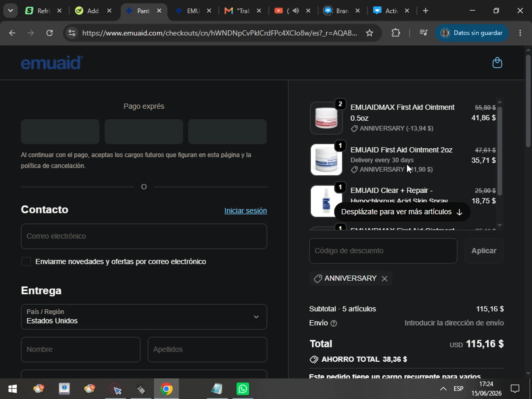The image size is (532, 399).
Task: Click the taskbar clock showing 17:24
Action: click(486, 389)
